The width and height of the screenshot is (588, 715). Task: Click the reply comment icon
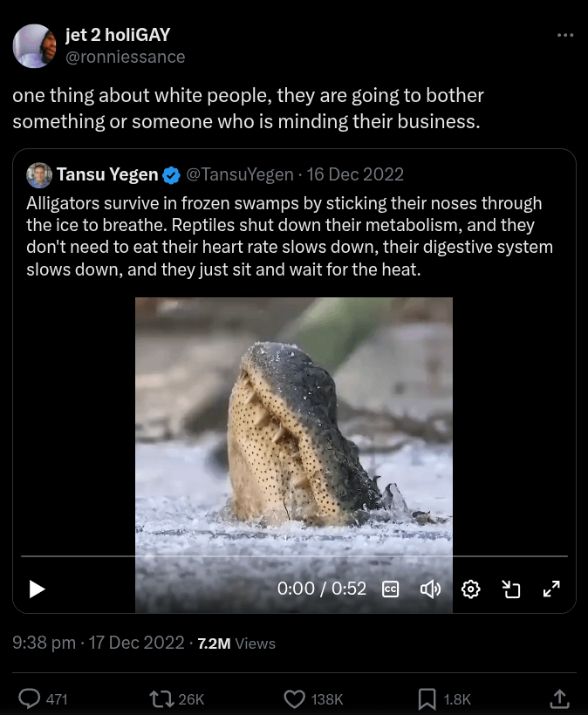(x=31, y=698)
